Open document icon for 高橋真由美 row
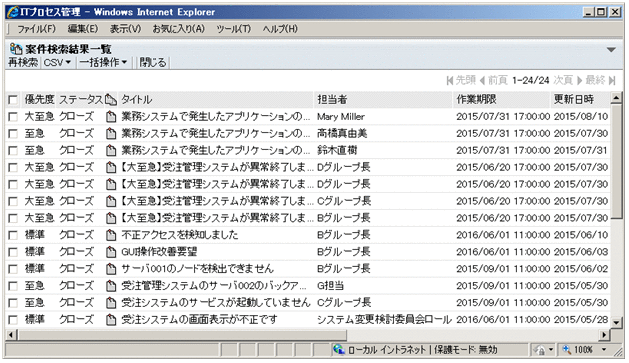629x363 pixels. (x=111, y=134)
